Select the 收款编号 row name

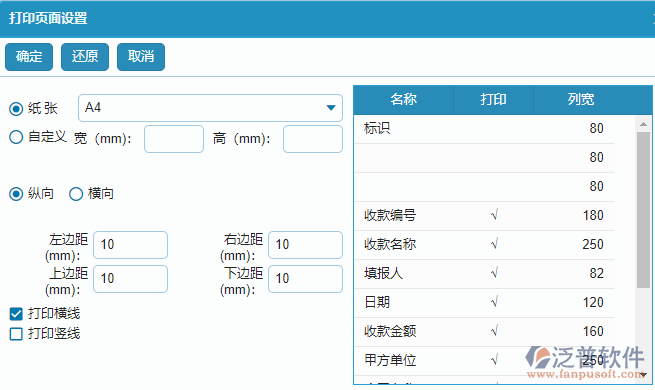coord(390,215)
